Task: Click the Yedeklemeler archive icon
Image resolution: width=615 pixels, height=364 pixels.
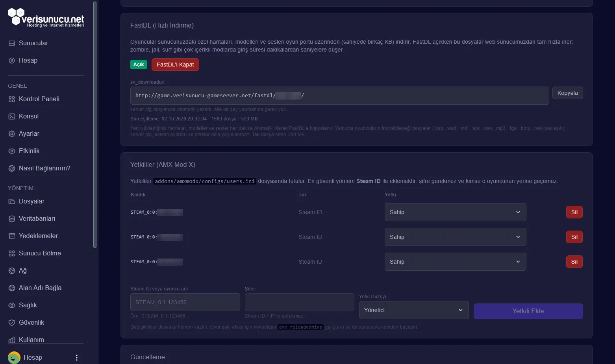Action: [12, 236]
